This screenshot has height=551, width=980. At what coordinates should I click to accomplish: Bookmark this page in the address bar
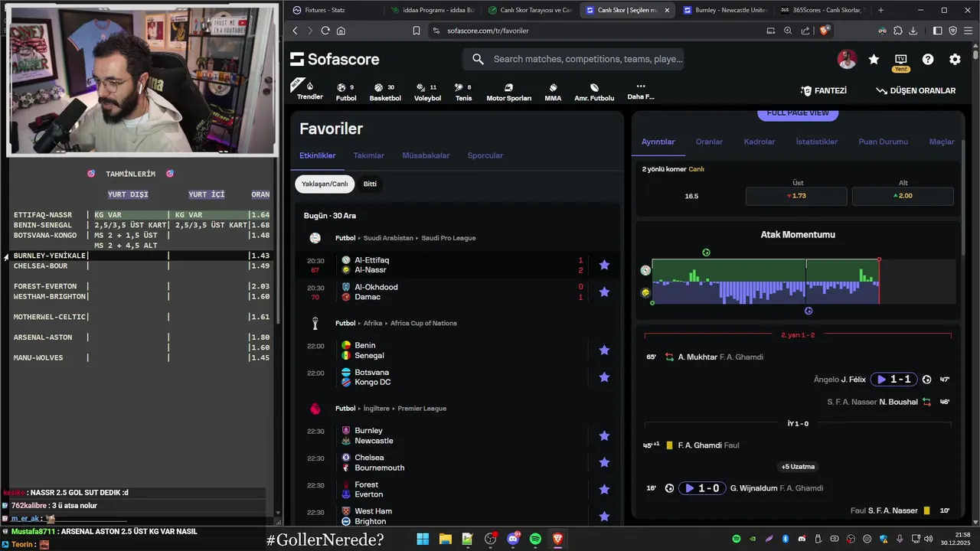(416, 31)
